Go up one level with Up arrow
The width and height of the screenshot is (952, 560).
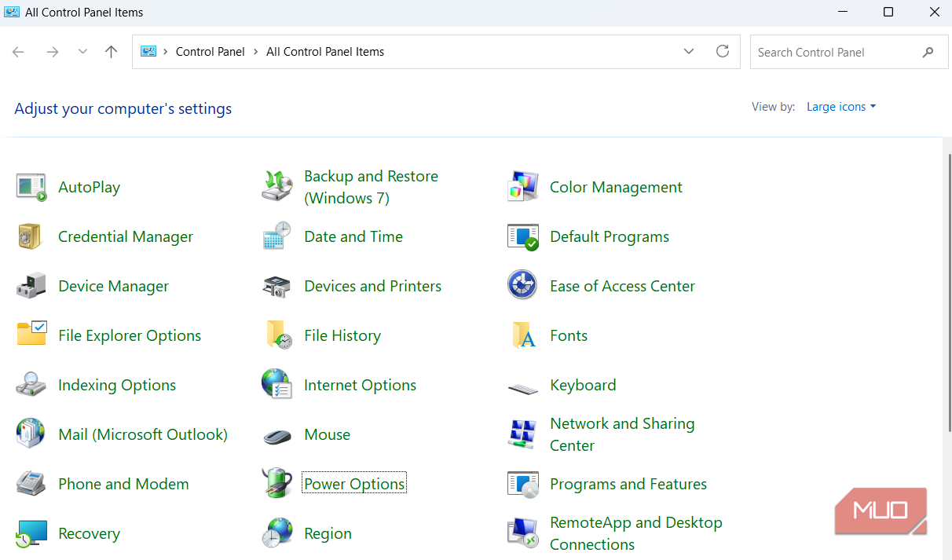click(111, 52)
